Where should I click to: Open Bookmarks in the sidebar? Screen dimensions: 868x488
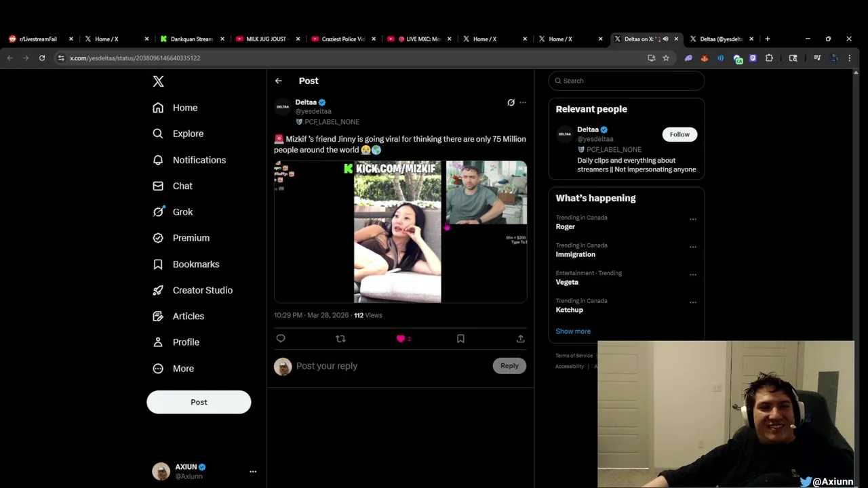click(x=186, y=264)
